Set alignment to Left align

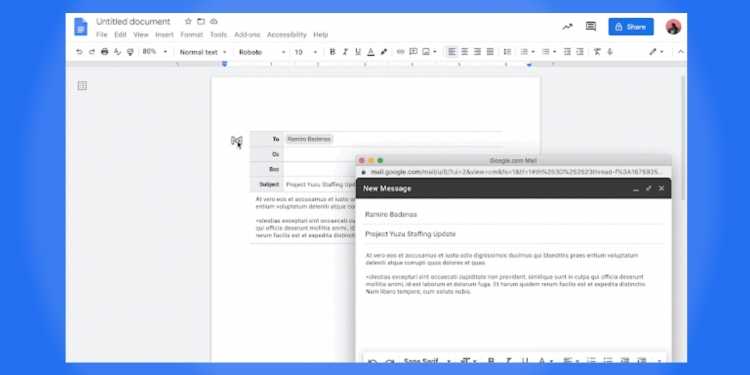[452, 52]
